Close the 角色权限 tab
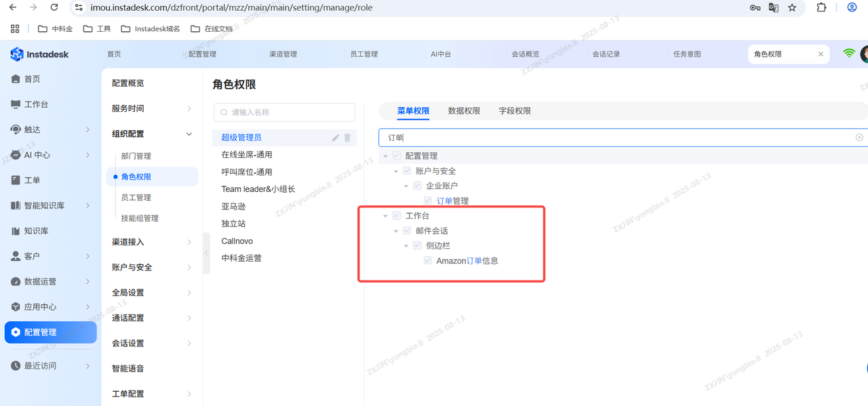The height and width of the screenshot is (406, 868). click(821, 54)
